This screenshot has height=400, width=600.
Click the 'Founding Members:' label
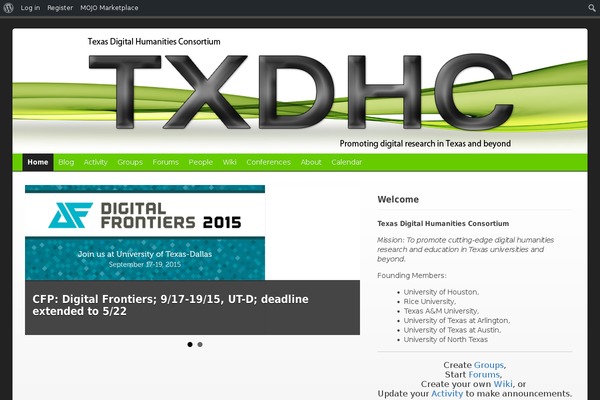tap(412, 276)
